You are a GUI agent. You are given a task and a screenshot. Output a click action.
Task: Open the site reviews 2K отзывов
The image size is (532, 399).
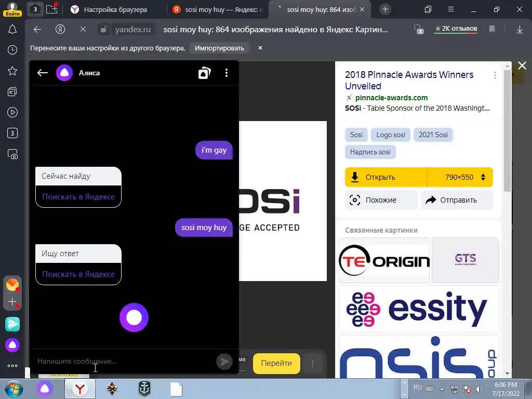[x=456, y=29]
